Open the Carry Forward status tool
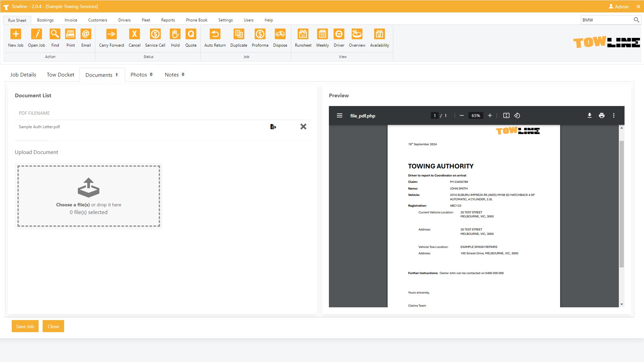644x362 pixels. click(x=111, y=34)
